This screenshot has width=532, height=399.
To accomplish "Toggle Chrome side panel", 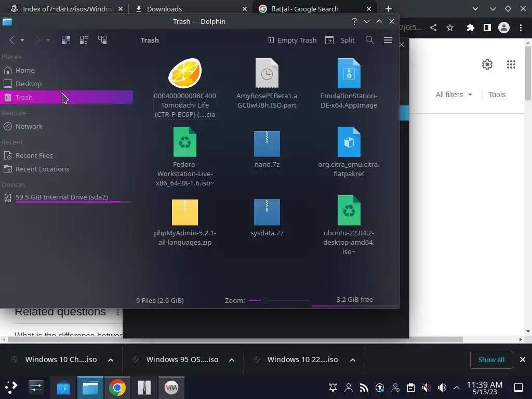I will coord(487,28).
